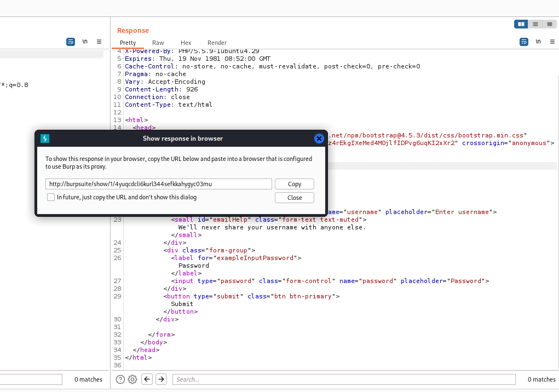Open the Response panel hamburger menu
The image size is (559, 392).
tap(552, 42)
